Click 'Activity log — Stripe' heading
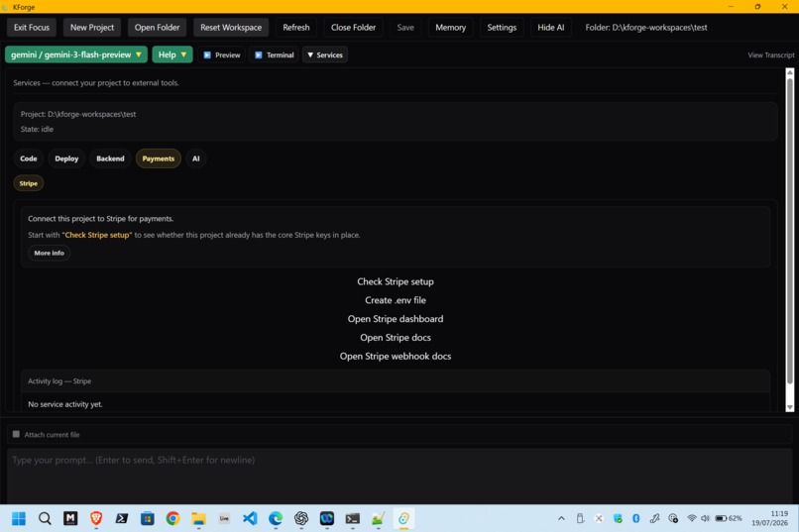Viewport: 799px width, 532px height. (x=59, y=381)
